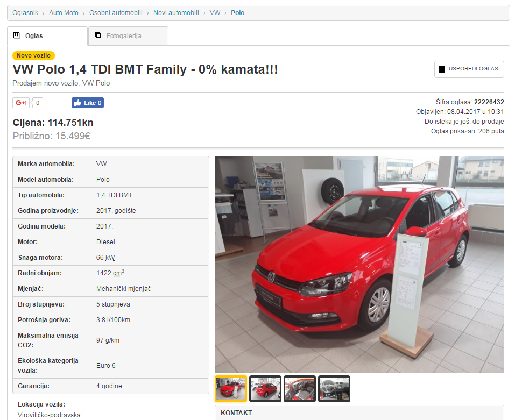Click the VW breadcrumb link
This screenshot has height=420, width=515.
[215, 12]
